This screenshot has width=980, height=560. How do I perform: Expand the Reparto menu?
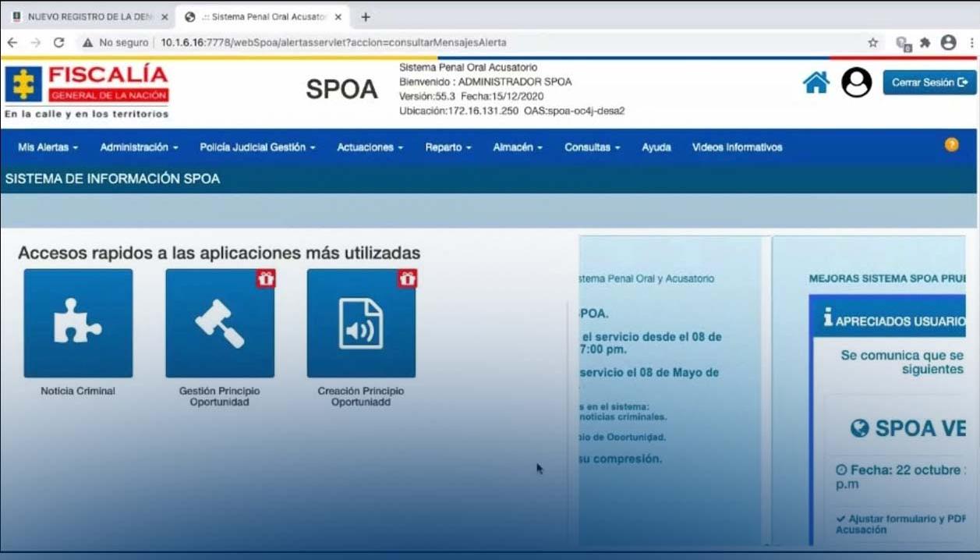[x=448, y=147]
